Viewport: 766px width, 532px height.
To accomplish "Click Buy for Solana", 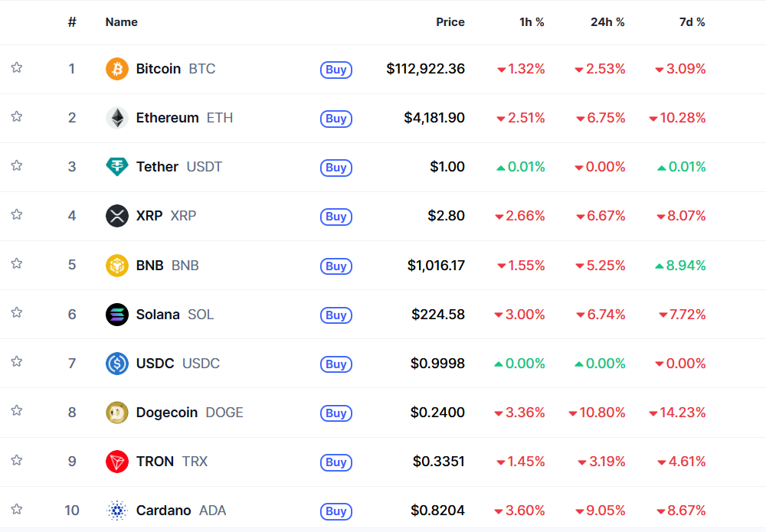I will point(336,315).
